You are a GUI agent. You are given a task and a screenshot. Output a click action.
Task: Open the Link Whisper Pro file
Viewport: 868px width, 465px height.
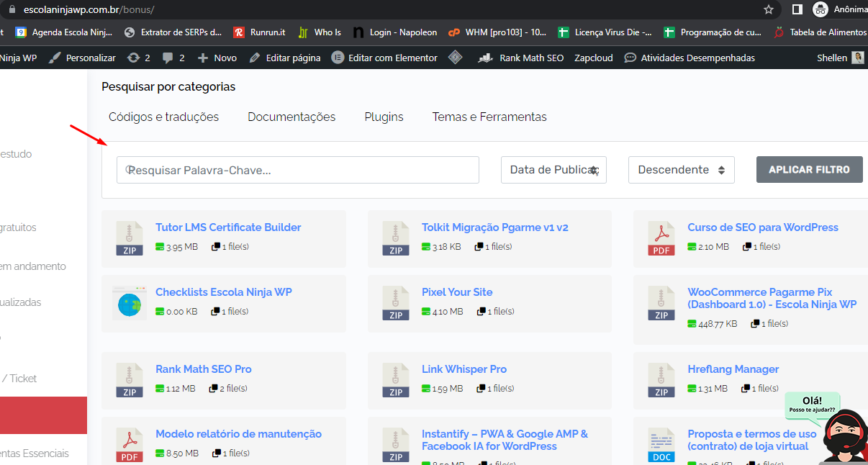click(x=464, y=369)
